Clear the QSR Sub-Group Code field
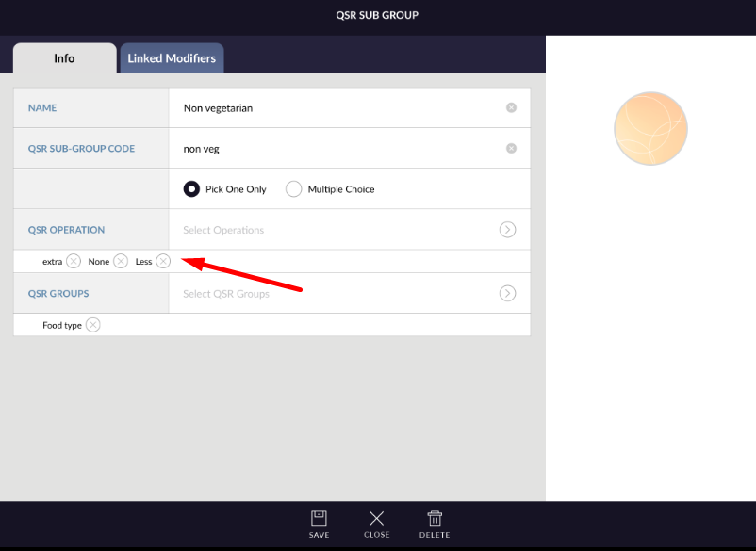Viewport: 756px width, 551px height. pos(511,149)
